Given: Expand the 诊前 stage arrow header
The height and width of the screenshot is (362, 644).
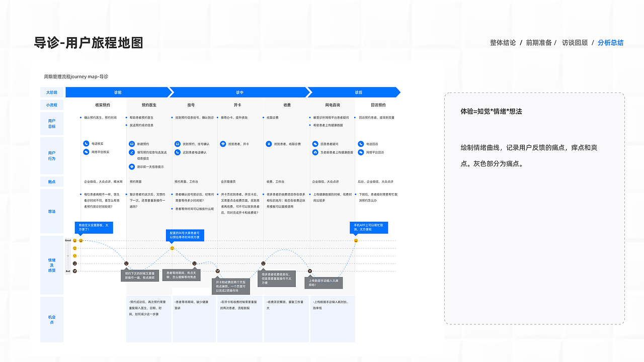Looking at the screenshot, I should [118, 92].
